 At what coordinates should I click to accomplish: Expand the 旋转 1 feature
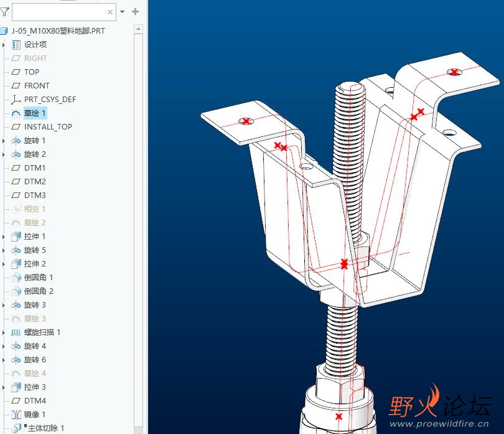4,141
